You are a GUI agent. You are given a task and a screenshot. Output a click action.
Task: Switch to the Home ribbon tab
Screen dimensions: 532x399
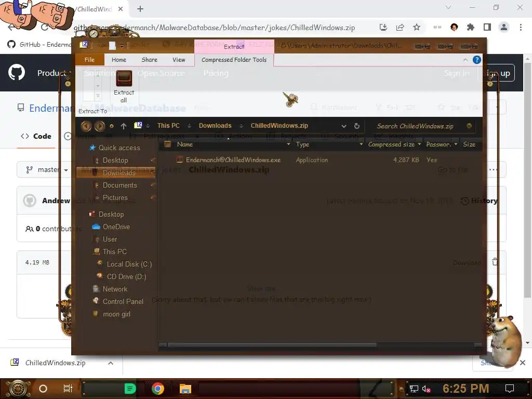(x=119, y=60)
